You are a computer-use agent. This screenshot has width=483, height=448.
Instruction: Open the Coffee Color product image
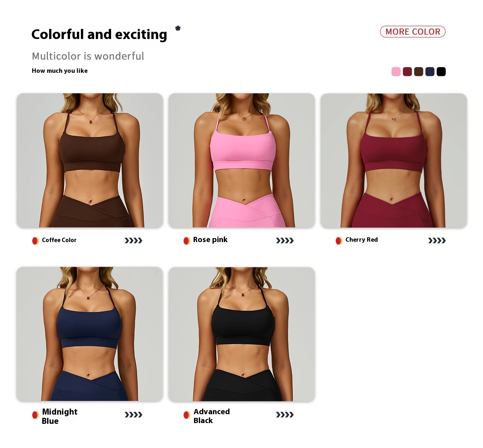(90, 160)
